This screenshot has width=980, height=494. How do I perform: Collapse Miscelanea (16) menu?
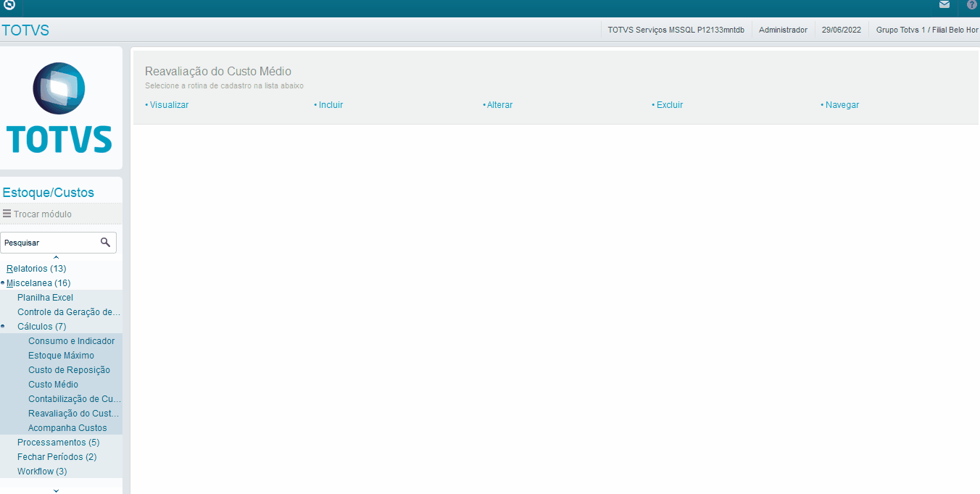click(x=38, y=283)
